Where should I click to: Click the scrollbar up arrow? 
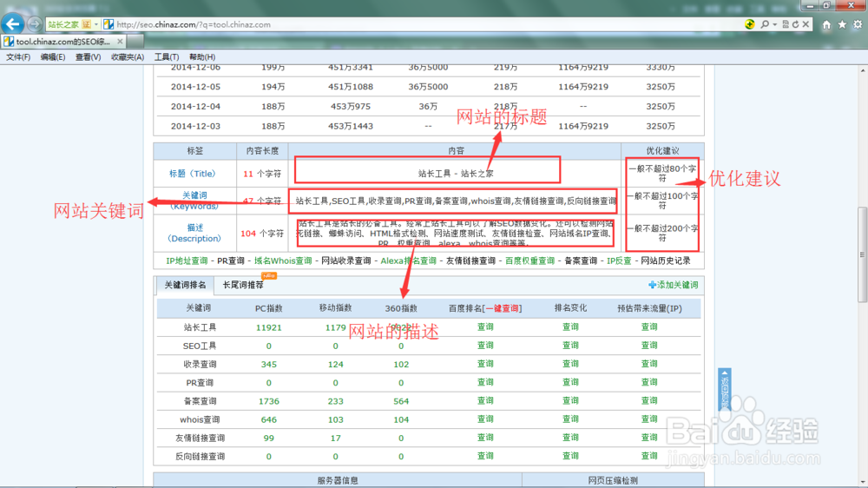tap(863, 70)
